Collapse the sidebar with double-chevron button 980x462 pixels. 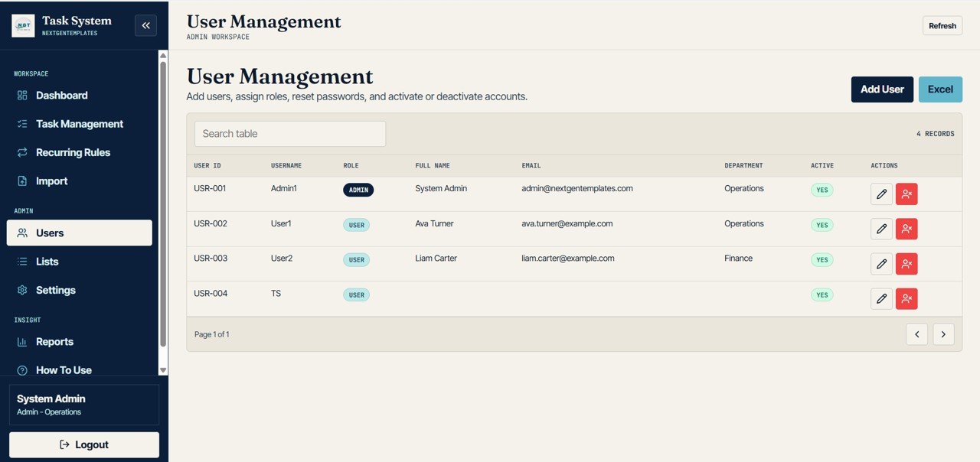click(145, 25)
